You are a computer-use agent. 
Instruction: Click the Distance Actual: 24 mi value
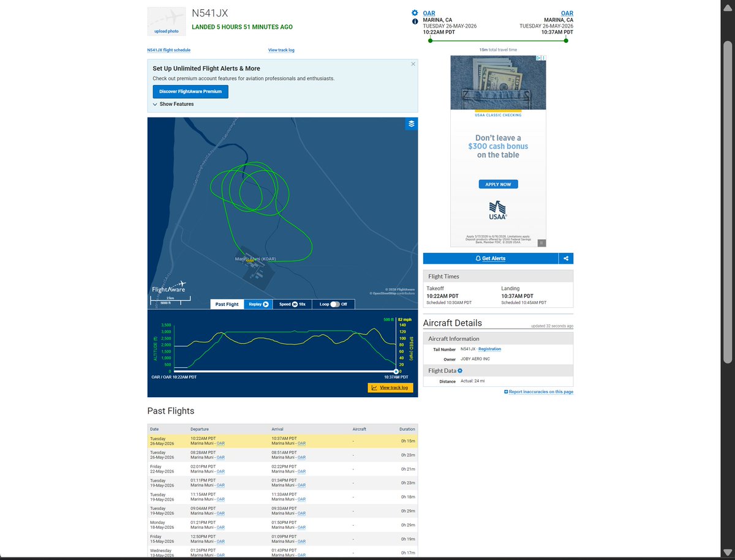point(472,381)
